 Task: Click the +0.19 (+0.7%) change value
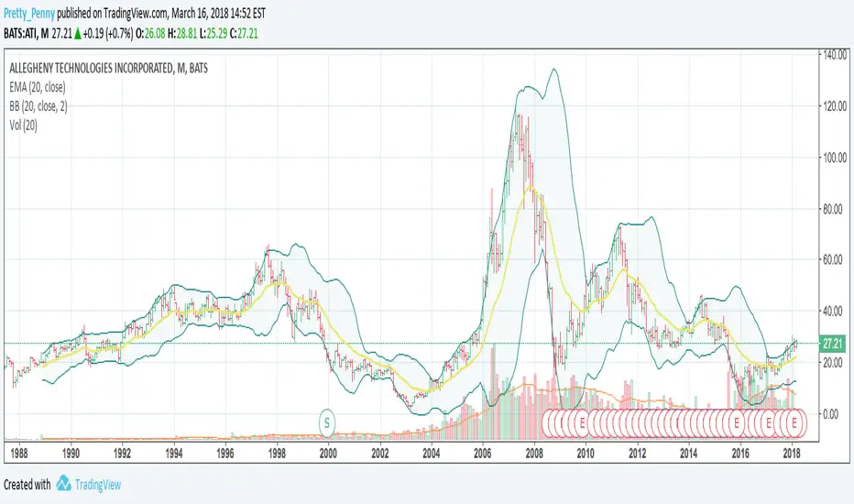point(108,33)
